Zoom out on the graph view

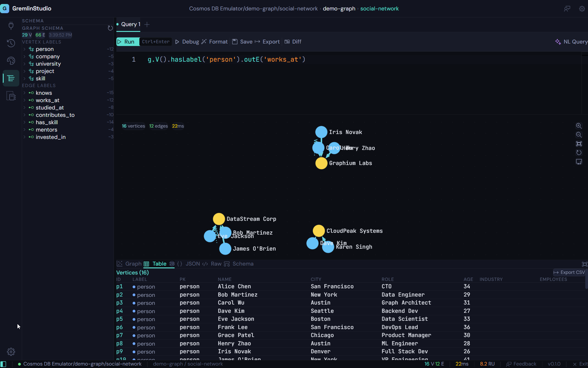tap(579, 135)
